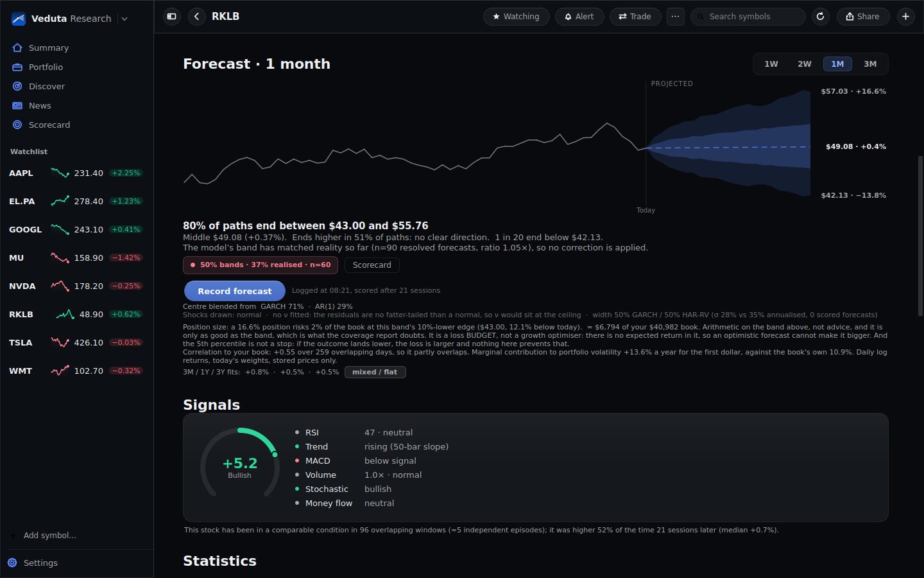The image size is (924, 578).
Task: Add a new tab with the plus icon
Action: (905, 17)
